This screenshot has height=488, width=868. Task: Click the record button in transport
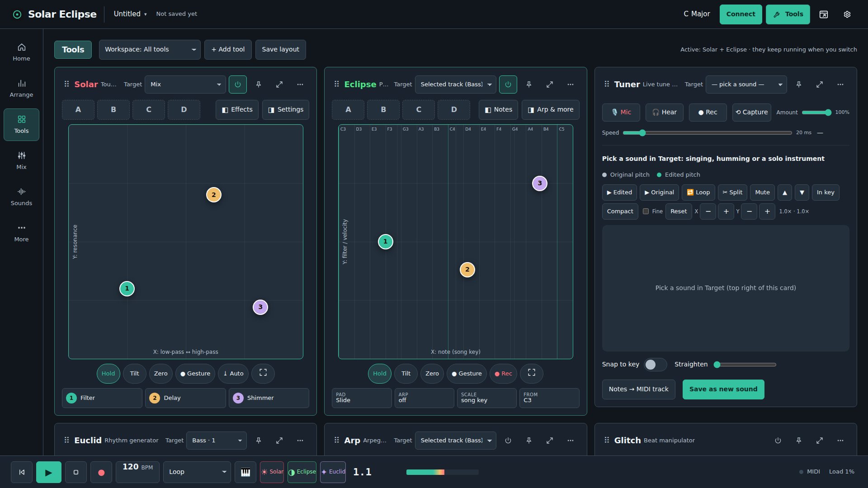[101, 472]
